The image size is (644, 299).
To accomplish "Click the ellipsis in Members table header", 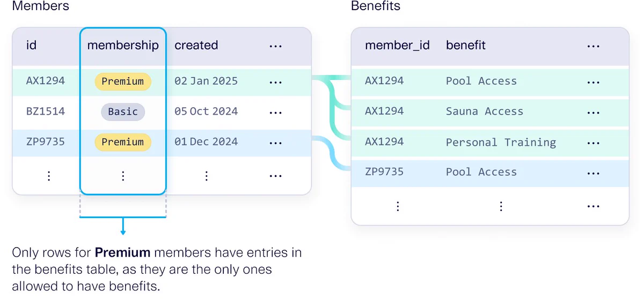I will pos(275,46).
